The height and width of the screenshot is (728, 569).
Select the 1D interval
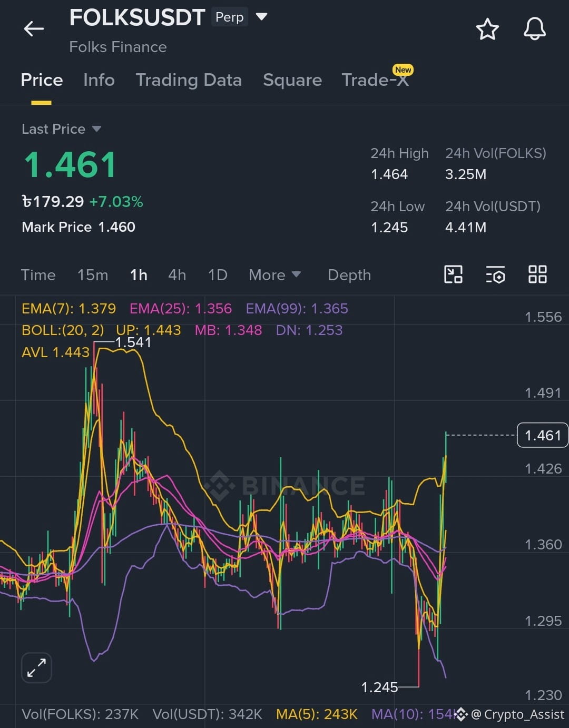(218, 275)
